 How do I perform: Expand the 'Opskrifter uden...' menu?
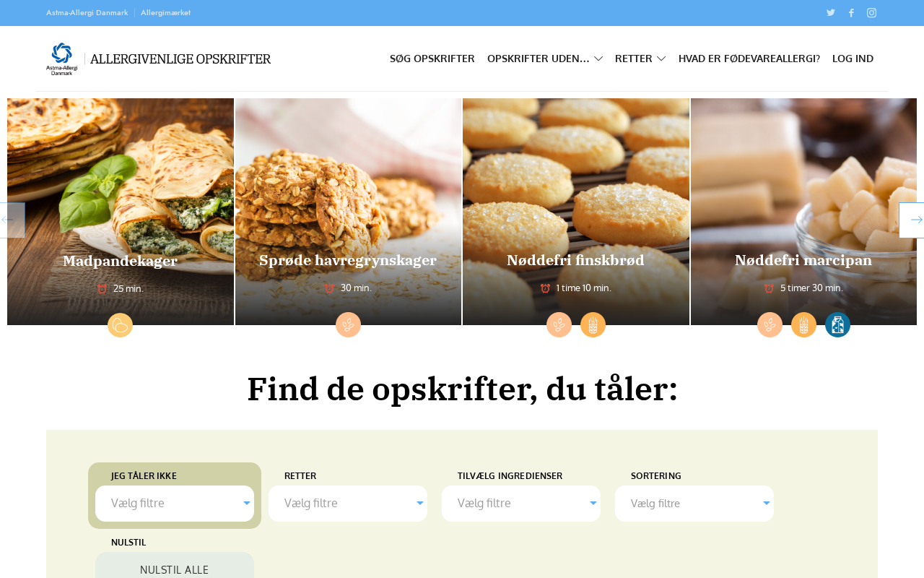(545, 59)
